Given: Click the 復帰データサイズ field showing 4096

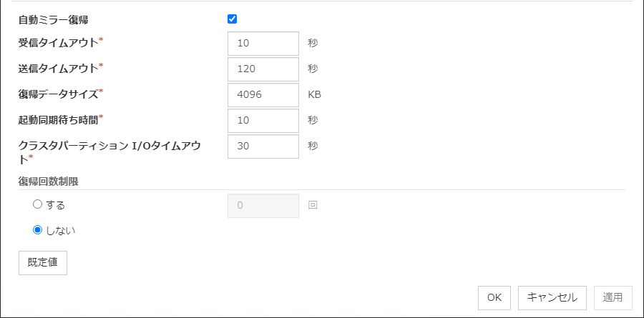Looking at the screenshot, I should (x=263, y=95).
